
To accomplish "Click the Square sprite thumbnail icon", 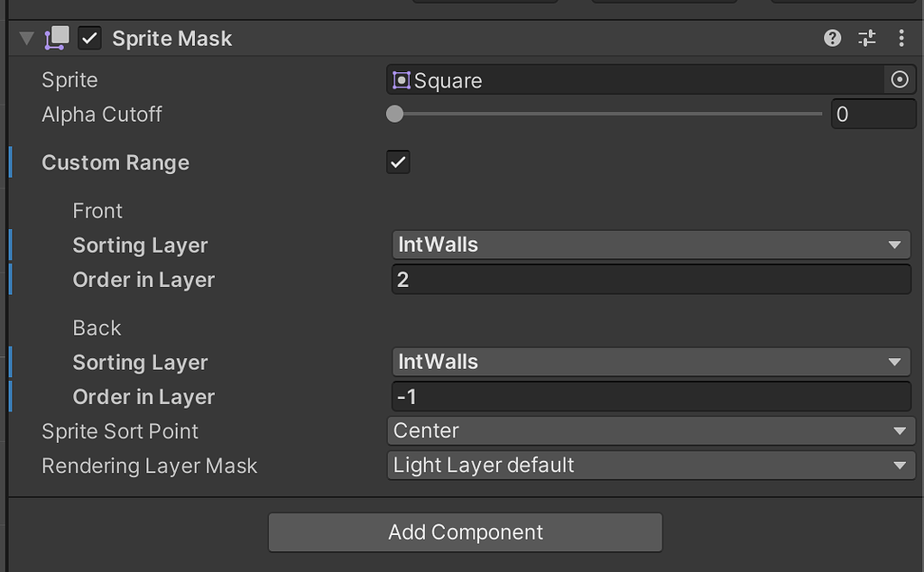I will 402,79.
